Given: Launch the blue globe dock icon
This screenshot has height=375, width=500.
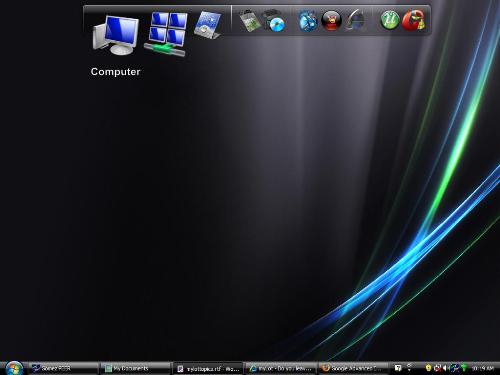Looking at the screenshot, I should pos(307,21).
